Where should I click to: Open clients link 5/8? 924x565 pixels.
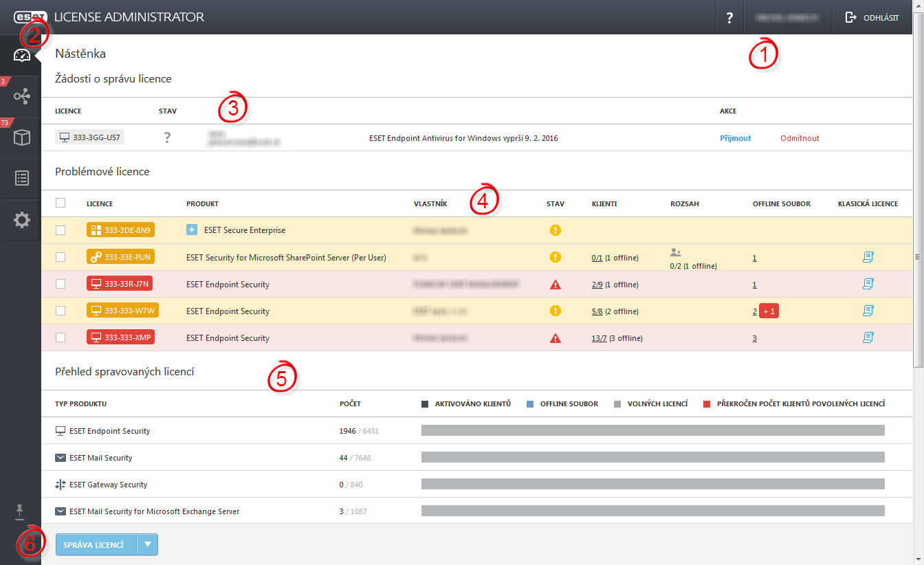click(597, 311)
